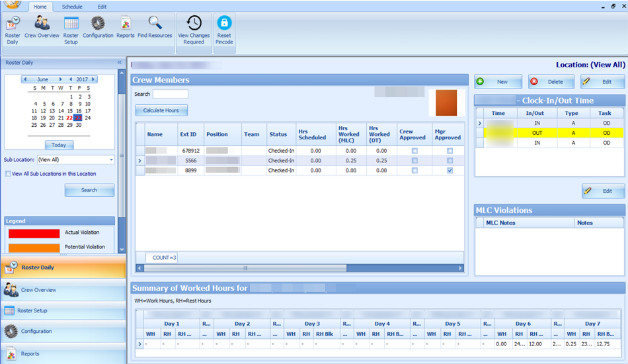
Task: Switch to Home ribbon tab
Action: click(40, 7)
